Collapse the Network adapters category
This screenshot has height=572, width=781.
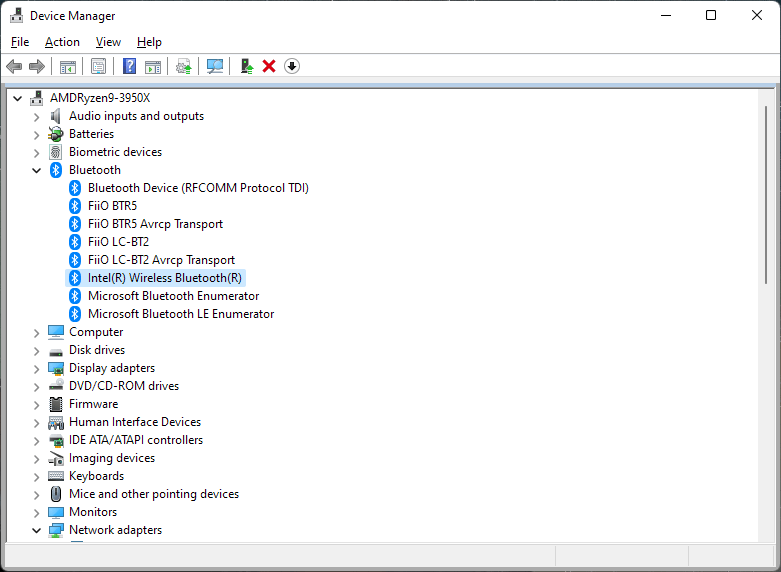coord(37,530)
